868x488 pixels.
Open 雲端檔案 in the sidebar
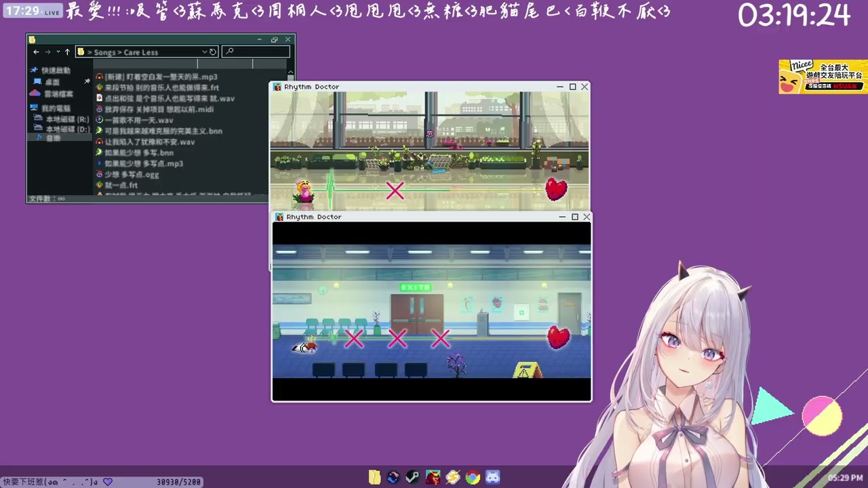59,94
